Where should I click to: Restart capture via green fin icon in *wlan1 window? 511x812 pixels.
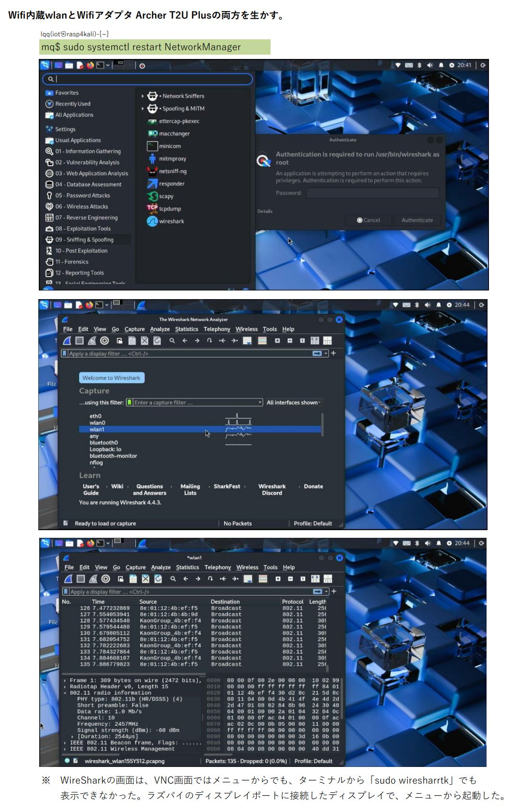(93, 579)
